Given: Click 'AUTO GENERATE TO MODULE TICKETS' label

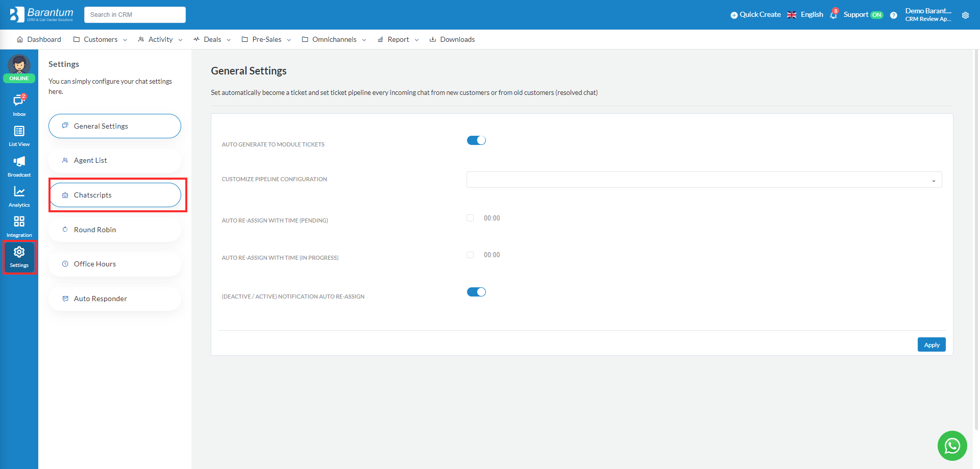Looking at the screenshot, I should (273, 144).
